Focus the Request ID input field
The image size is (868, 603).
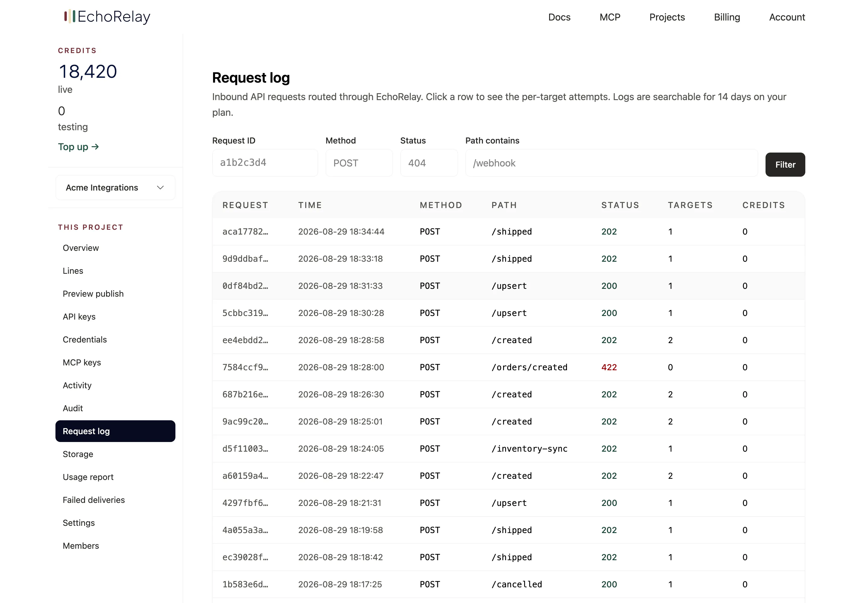[265, 163]
